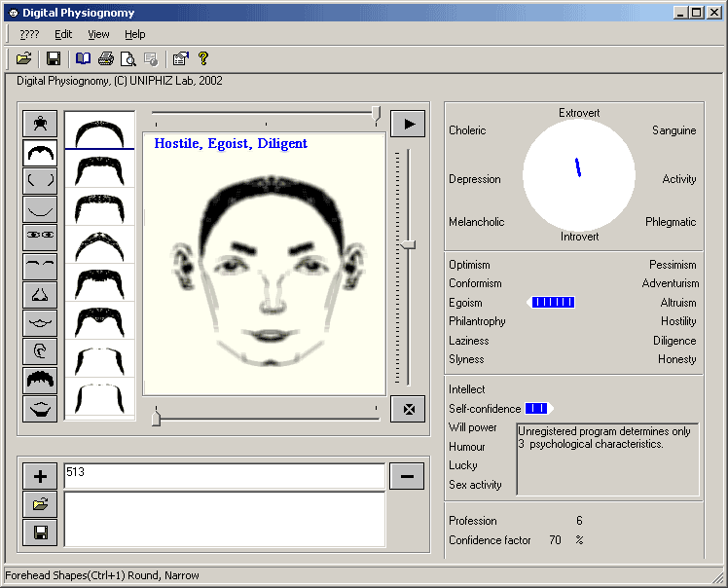Open the properties toolbar icon
Image resolution: width=728 pixels, height=588 pixels.
click(180, 58)
